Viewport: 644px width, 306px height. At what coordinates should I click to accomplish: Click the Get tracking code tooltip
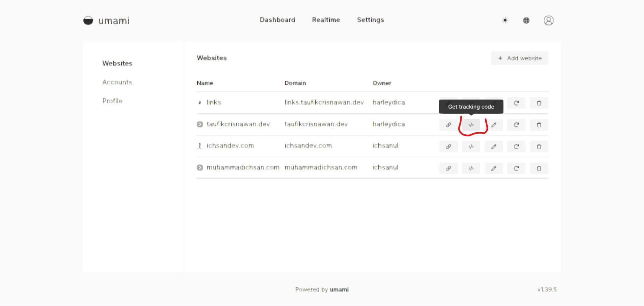coord(471,107)
